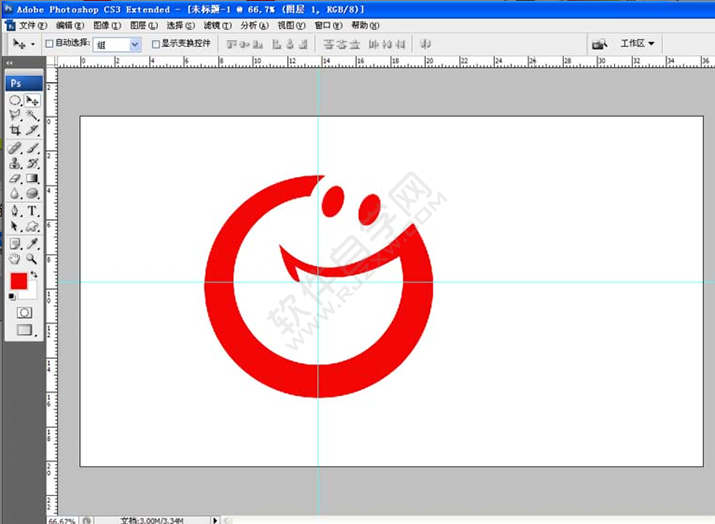Expand the 工作区 workspace dropdown
The width and height of the screenshot is (715, 524).
click(x=637, y=44)
